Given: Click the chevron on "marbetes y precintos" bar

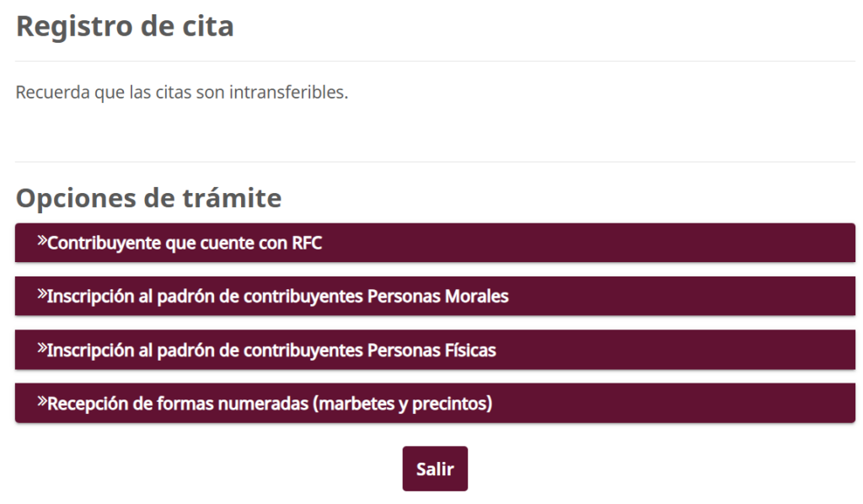Looking at the screenshot, I should pos(40,403).
